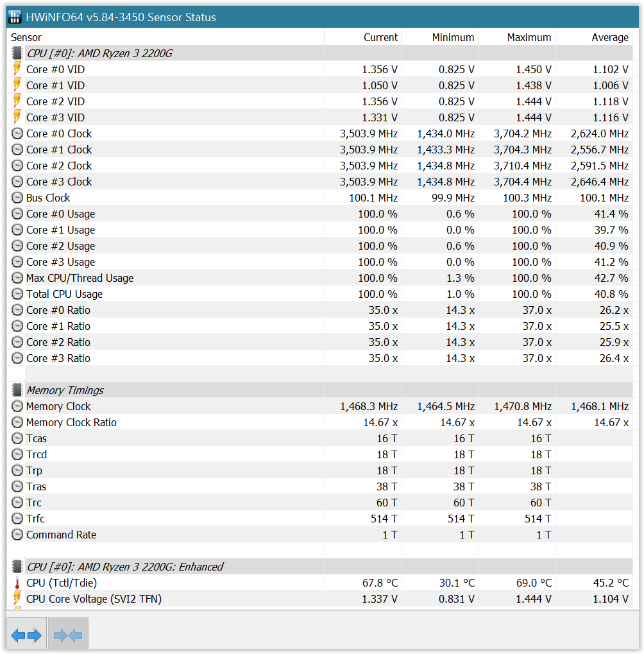Screen dimensions: 644x654
Task: Click the icon beside Tcas row
Action: pyautogui.click(x=17, y=438)
